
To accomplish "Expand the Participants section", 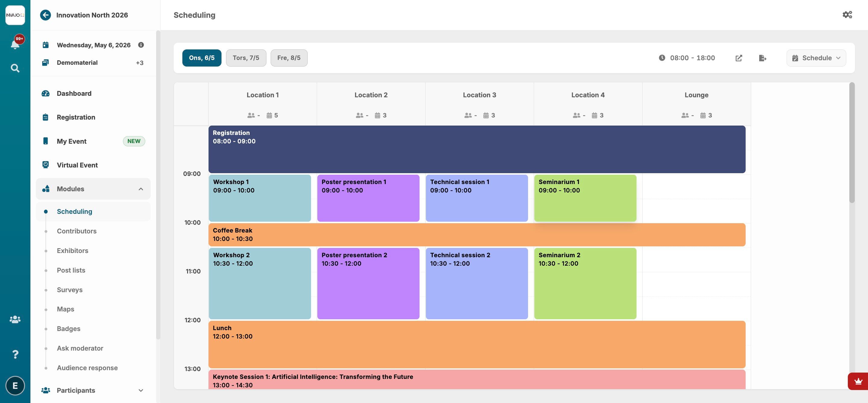I will pos(141,390).
